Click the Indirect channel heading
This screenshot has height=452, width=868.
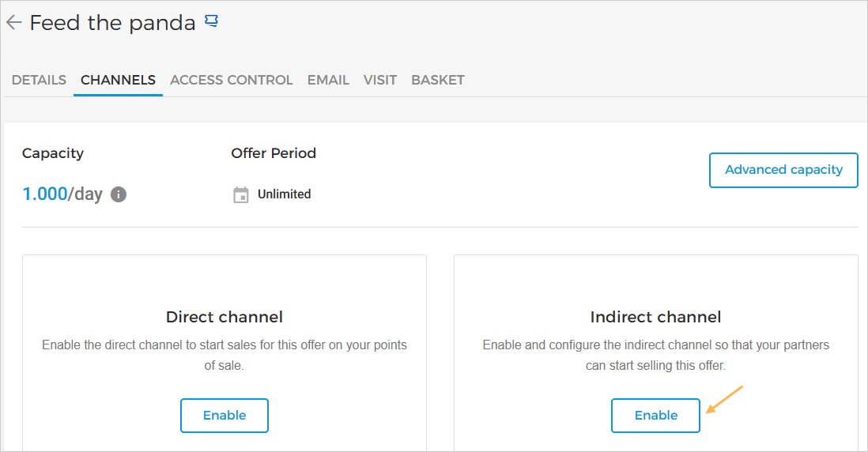655,317
